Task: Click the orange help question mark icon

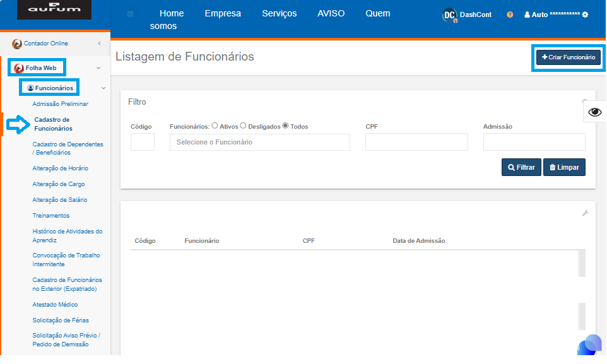Action: coord(510,15)
